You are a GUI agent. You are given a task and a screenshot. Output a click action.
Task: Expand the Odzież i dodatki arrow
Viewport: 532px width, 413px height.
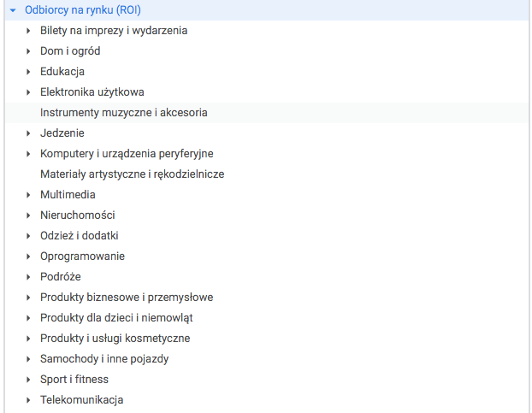(28, 236)
